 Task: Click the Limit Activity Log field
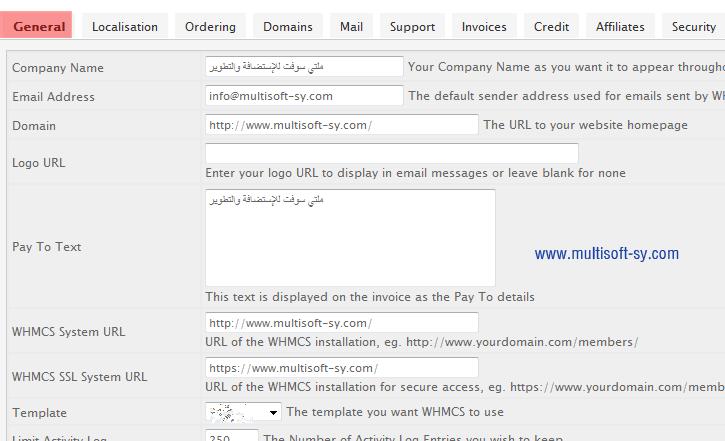tap(232, 436)
